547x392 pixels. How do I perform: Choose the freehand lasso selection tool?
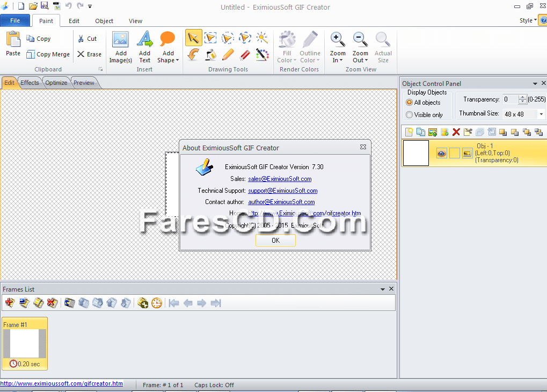[245, 38]
